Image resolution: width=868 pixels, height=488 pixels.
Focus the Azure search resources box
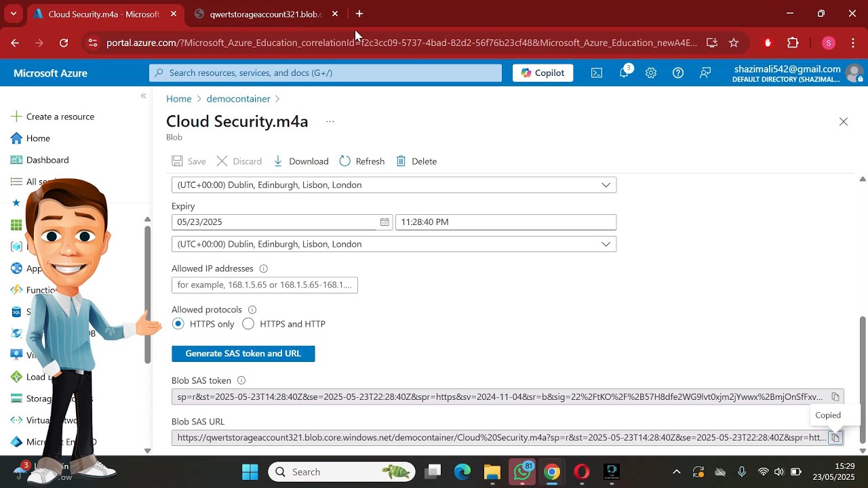coord(325,73)
